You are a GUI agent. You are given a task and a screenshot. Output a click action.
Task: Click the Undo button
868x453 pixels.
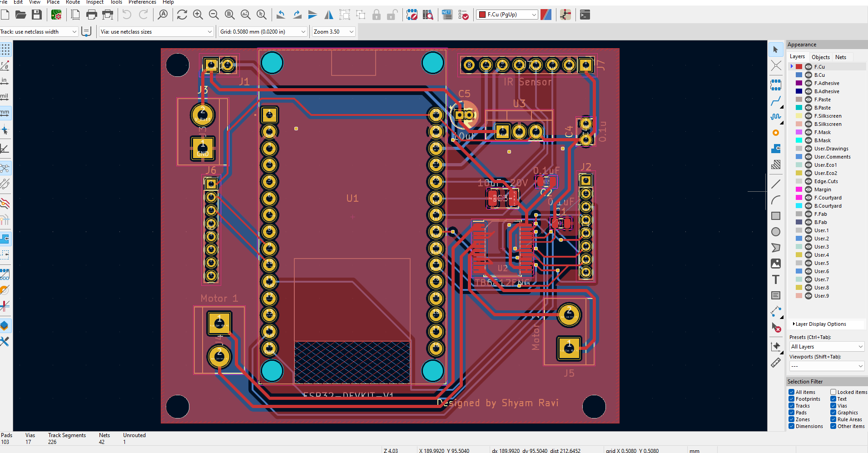(127, 15)
